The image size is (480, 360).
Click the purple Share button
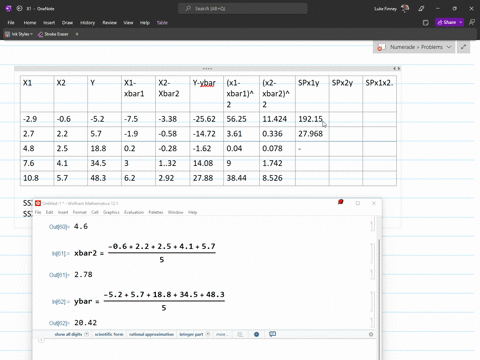tap(447, 22)
